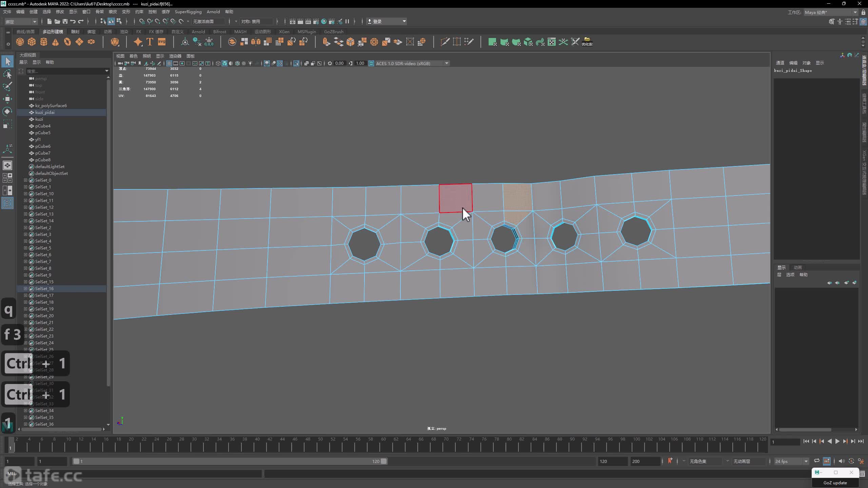Click the playback end frame field 120
The width and height of the screenshot is (868, 488).
click(x=612, y=461)
